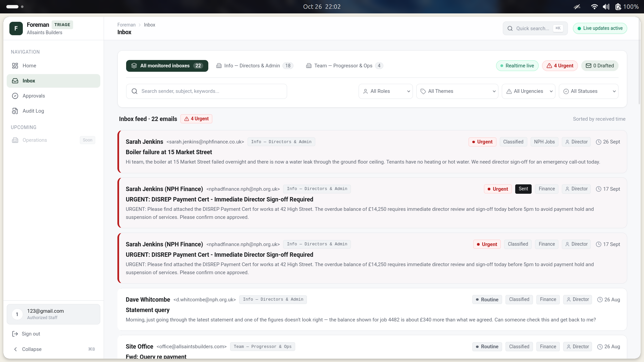Click the 26 Sept date on Boiler failure email
The image size is (644, 362).
tap(608, 142)
